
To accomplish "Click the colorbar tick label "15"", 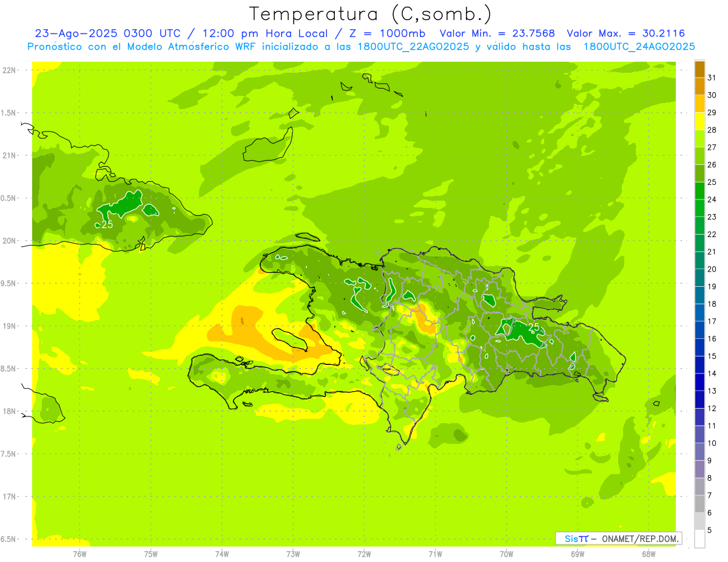I will [712, 356].
